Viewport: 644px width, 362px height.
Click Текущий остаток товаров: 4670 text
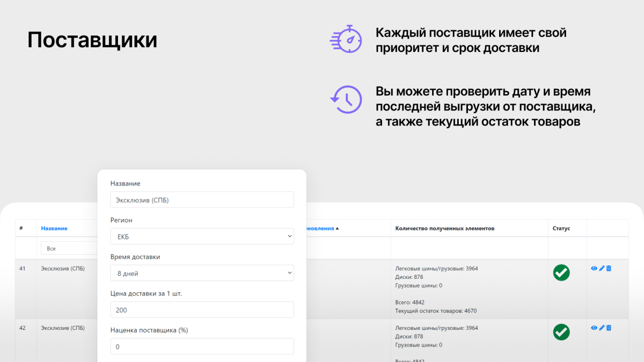pyautogui.click(x=436, y=311)
